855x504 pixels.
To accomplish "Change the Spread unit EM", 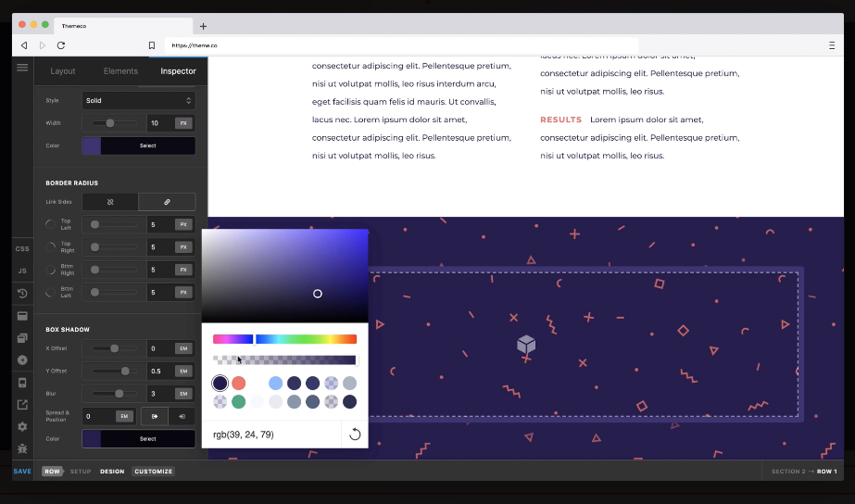I will pos(124,416).
